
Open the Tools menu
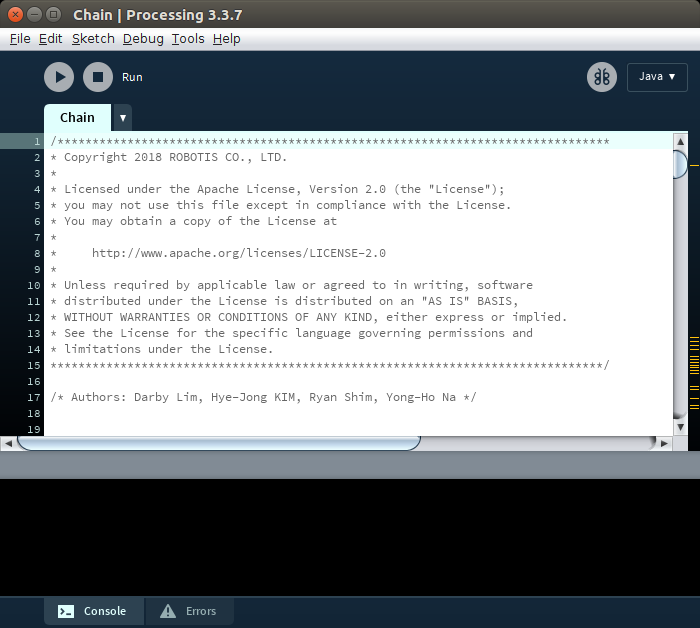pyautogui.click(x=187, y=39)
